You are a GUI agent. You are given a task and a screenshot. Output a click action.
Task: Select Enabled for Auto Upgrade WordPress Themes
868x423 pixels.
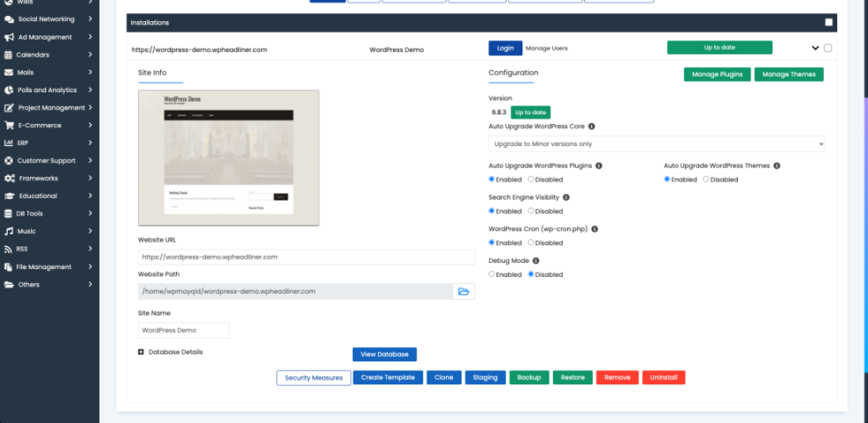pos(667,179)
